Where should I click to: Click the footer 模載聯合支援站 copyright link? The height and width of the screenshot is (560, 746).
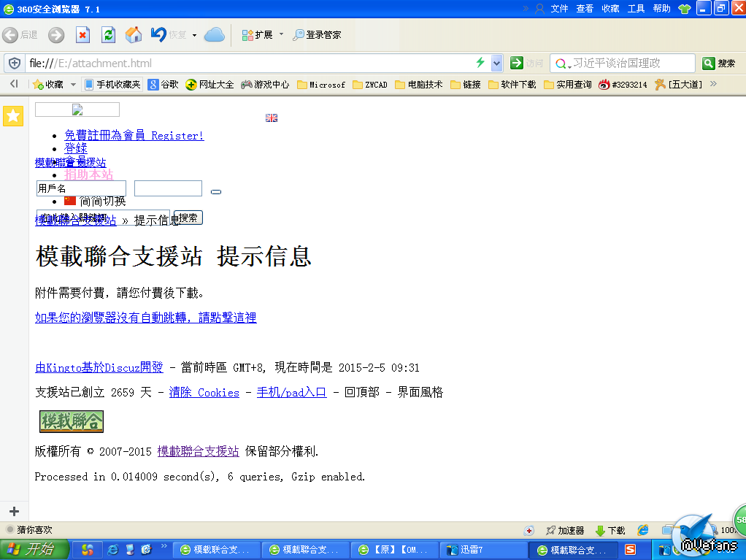[199, 451]
